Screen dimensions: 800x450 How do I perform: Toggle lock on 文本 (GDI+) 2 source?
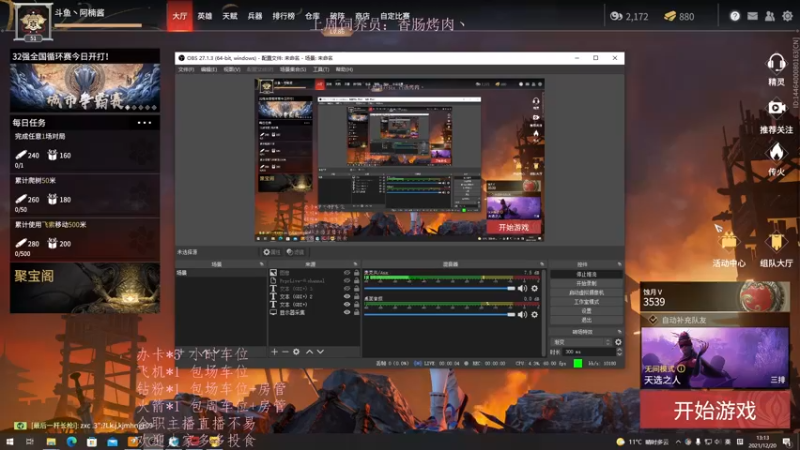tap(357, 296)
